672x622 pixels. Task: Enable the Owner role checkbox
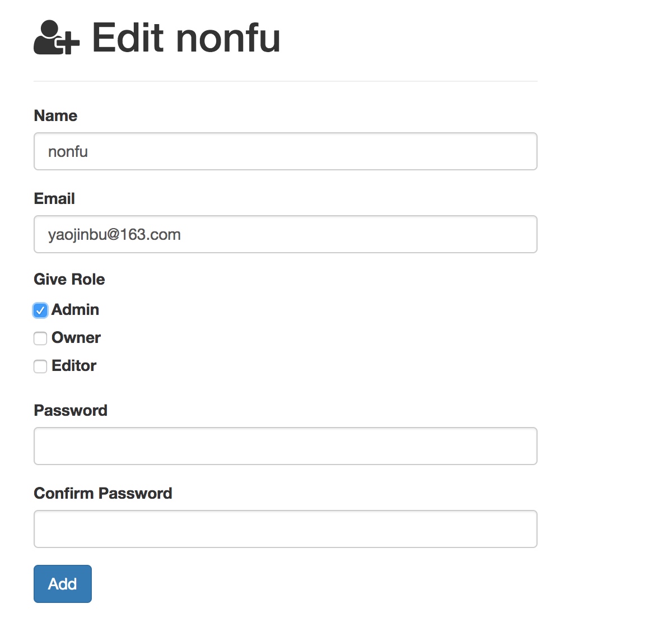[x=40, y=338]
